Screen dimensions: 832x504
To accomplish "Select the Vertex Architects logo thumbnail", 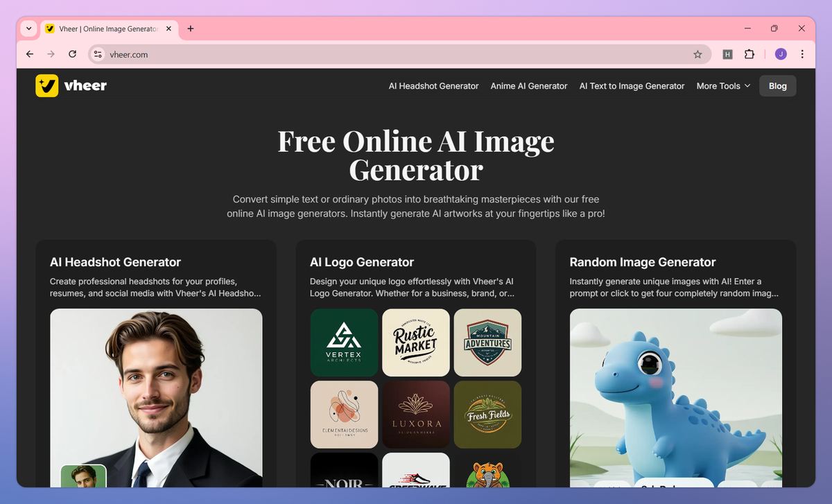I will (x=344, y=342).
